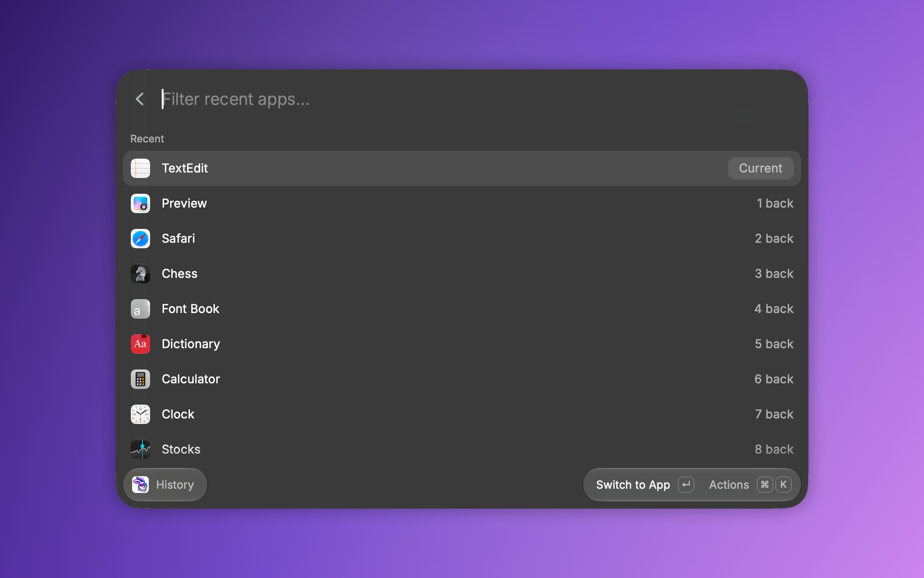Click the Return key icon
924x578 pixels.
pos(686,485)
